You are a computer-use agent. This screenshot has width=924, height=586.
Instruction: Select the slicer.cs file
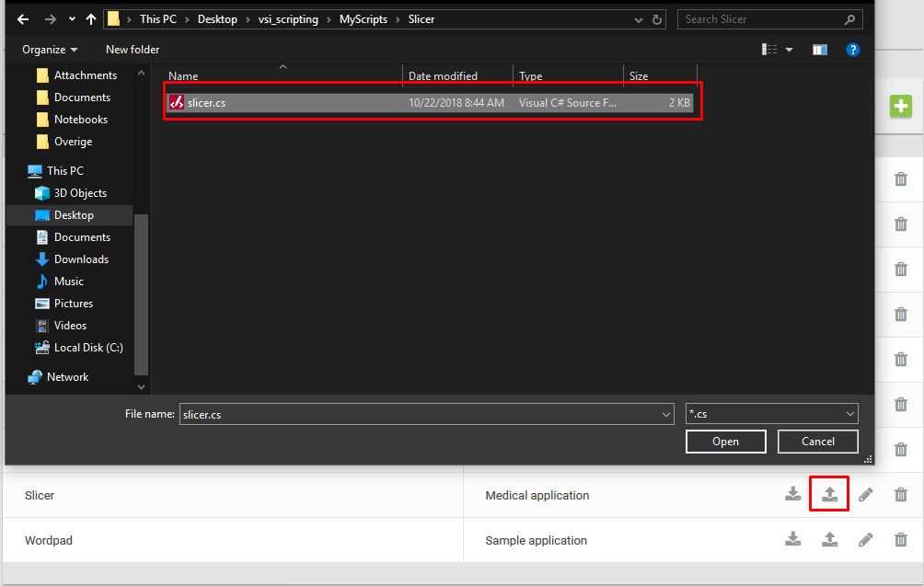point(207,103)
